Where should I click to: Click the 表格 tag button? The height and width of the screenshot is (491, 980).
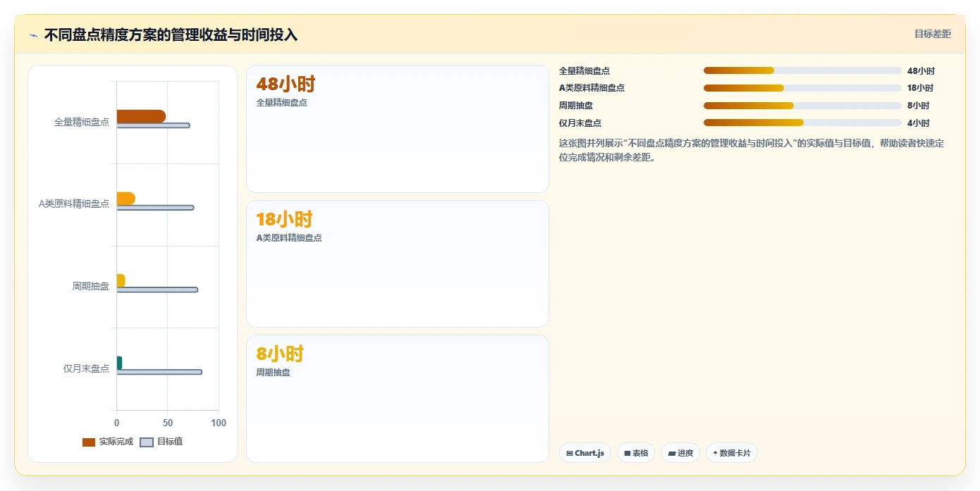coord(636,453)
